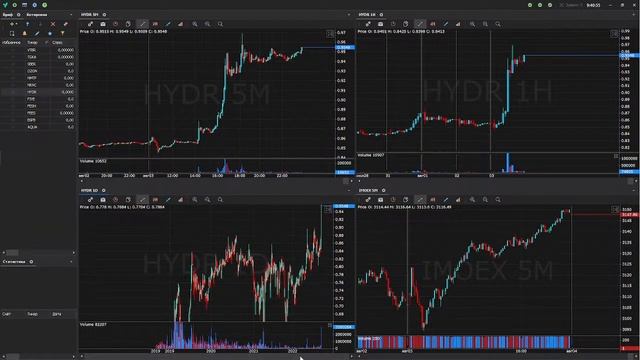
Task: Open the red indicators icon in HYDR 1H toolbar
Action: click(x=433, y=24)
